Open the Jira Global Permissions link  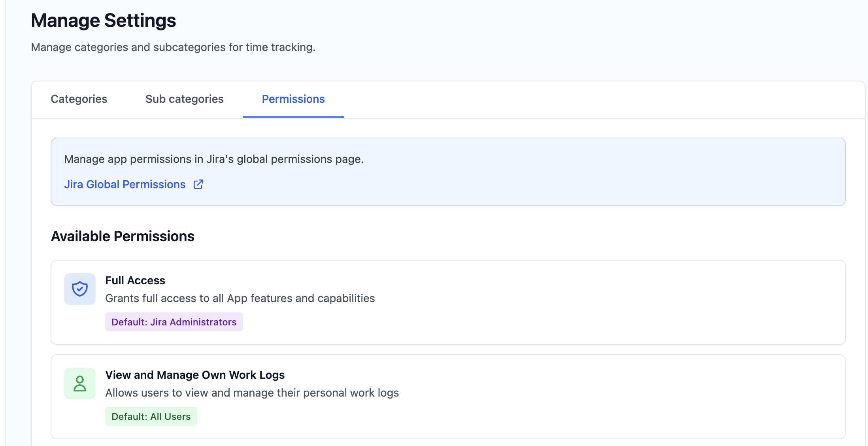coord(125,184)
